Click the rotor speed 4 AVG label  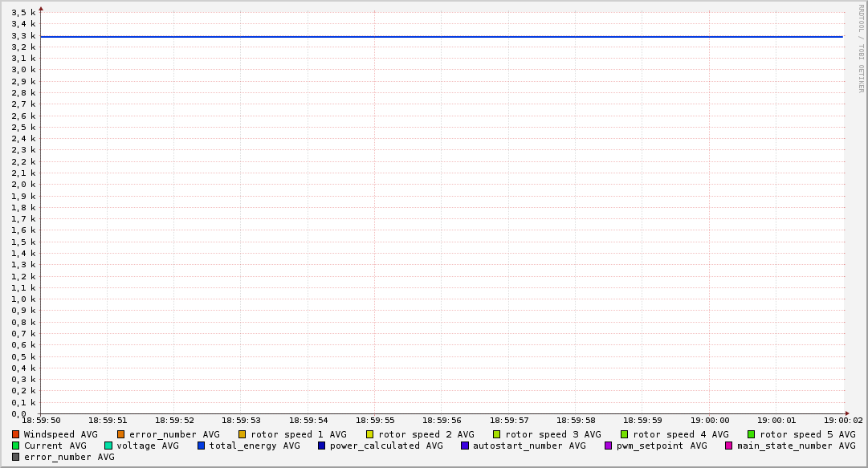pyautogui.click(x=680, y=434)
